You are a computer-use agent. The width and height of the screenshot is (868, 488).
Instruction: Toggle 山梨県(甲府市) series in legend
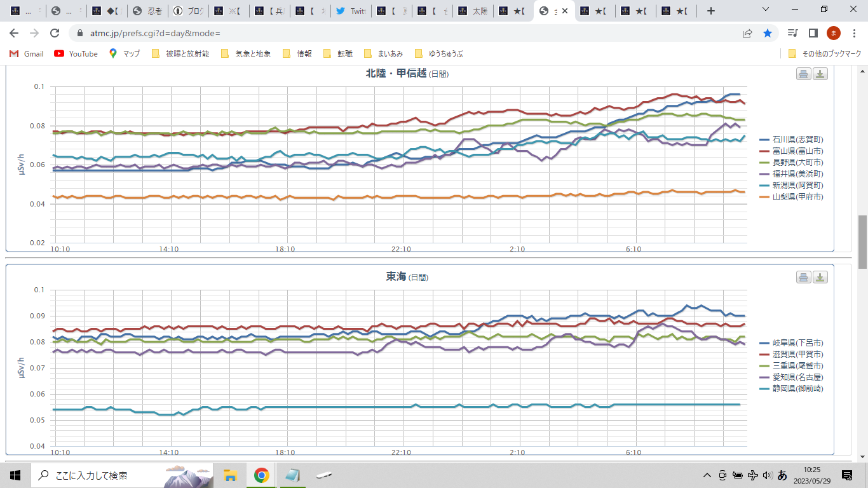click(x=791, y=197)
